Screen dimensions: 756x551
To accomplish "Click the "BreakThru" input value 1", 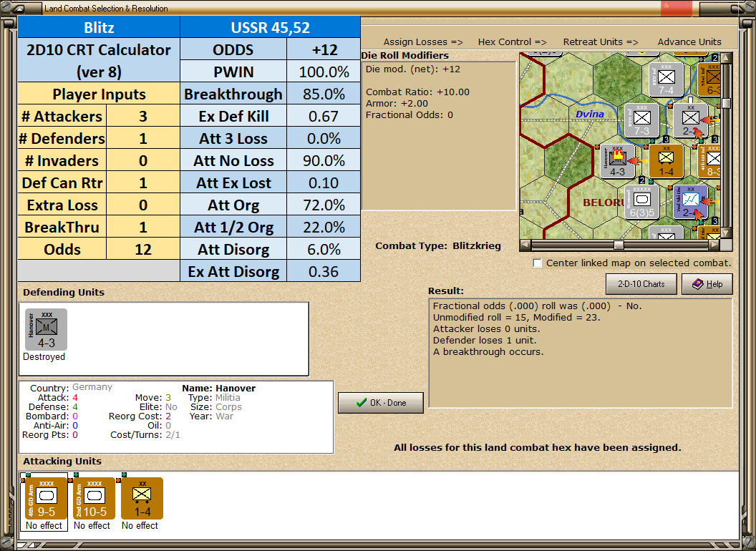I will coord(142,227).
